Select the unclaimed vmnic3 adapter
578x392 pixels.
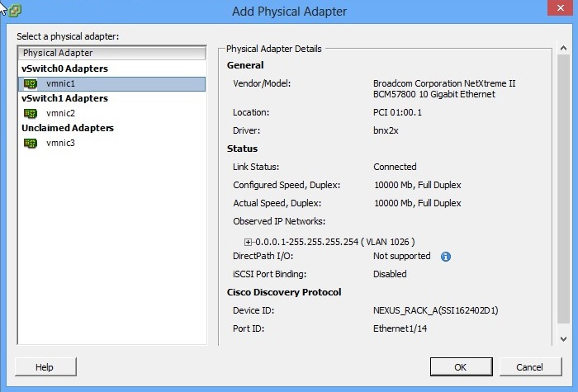(60, 143)
